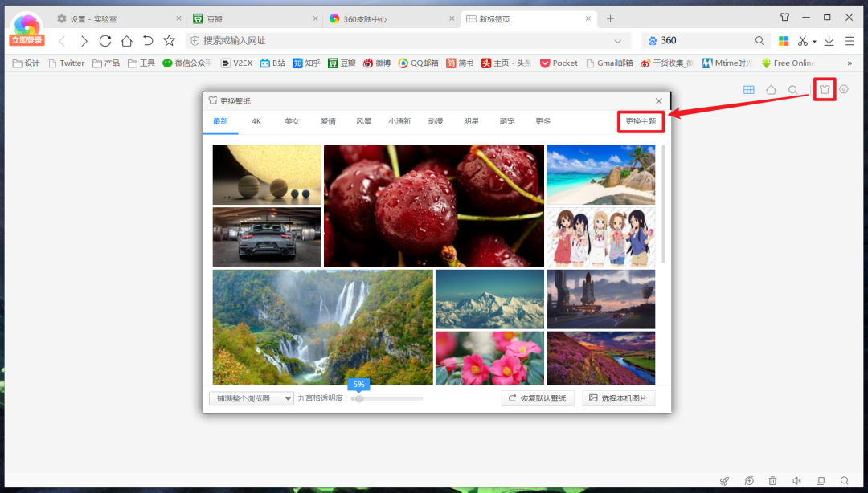Image resolution: width=868 pixels, height=493 pixels.
Task: Select the 4K wallpaper tab
Action: 256,121
